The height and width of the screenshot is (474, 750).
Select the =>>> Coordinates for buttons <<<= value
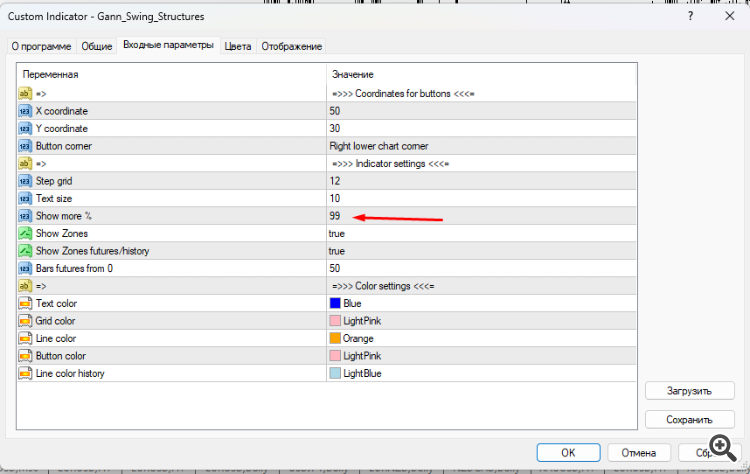tap(403, 94)
